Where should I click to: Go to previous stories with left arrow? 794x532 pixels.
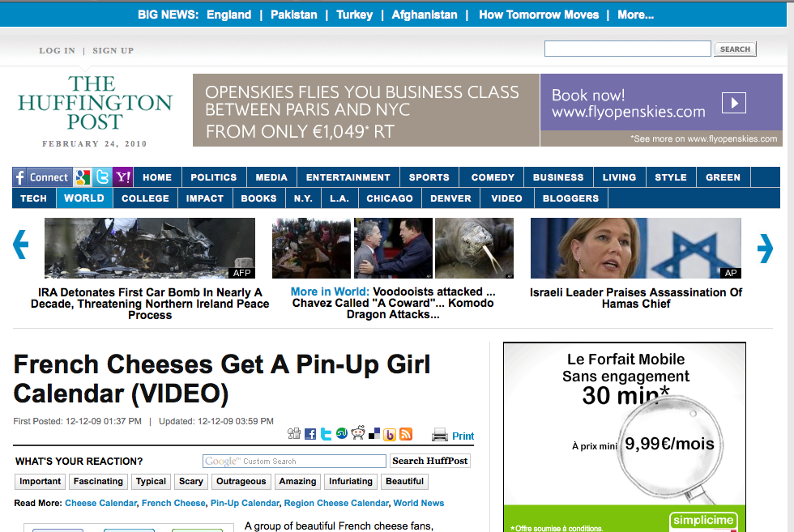point(20,247)
